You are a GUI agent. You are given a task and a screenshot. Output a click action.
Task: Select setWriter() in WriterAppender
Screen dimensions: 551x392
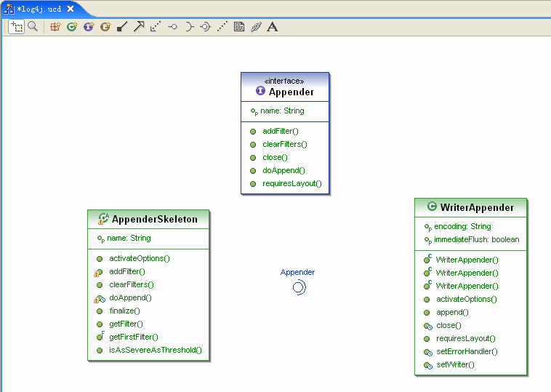tap(455, 364)
